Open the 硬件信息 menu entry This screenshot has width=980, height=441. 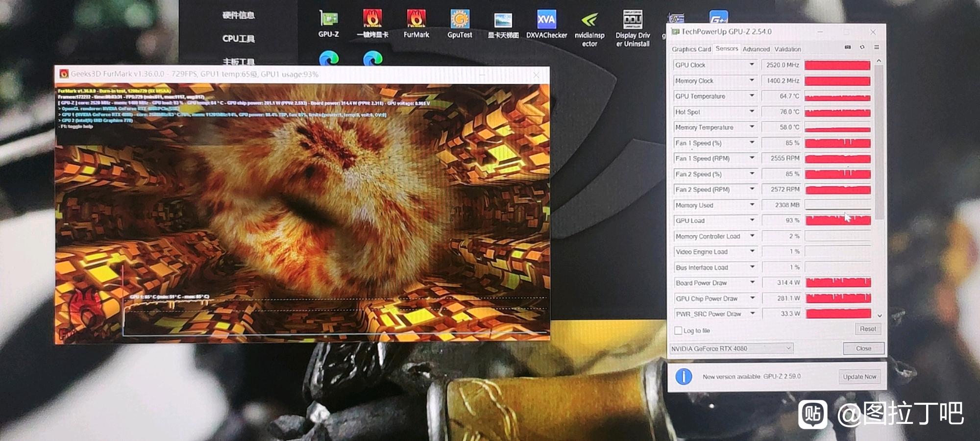coord(239,15)
